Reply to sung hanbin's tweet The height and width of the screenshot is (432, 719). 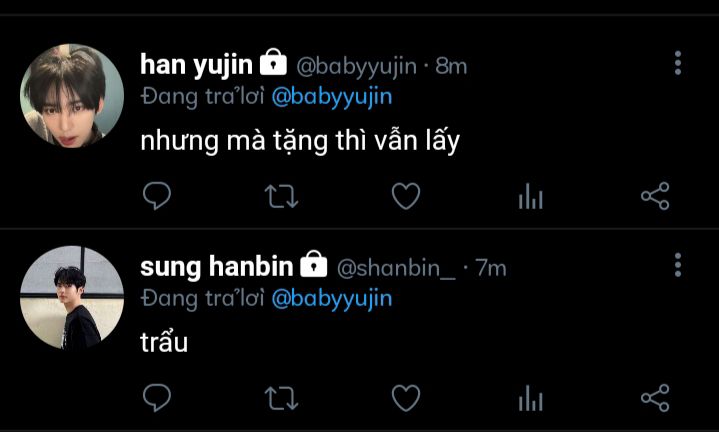[157, 398]
